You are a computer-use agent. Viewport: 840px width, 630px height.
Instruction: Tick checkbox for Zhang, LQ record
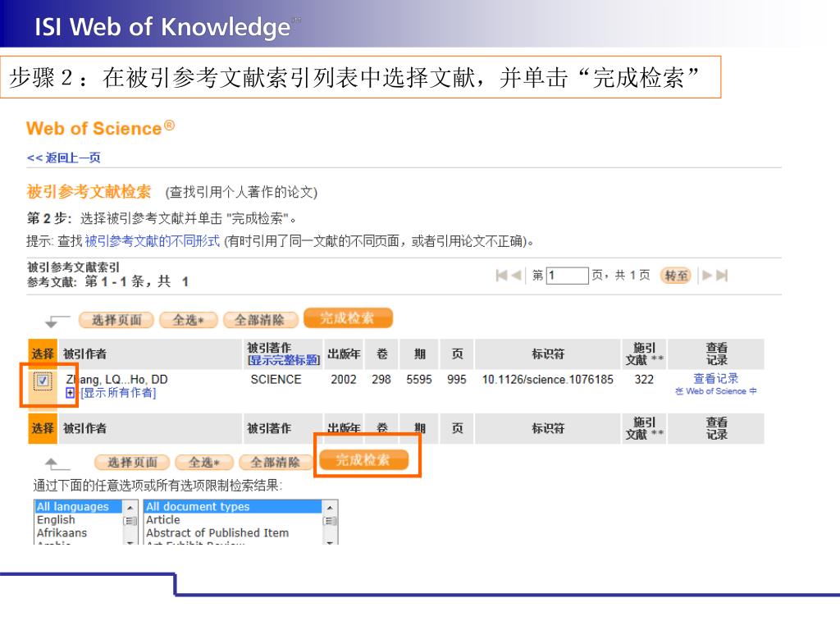[43, 381]
